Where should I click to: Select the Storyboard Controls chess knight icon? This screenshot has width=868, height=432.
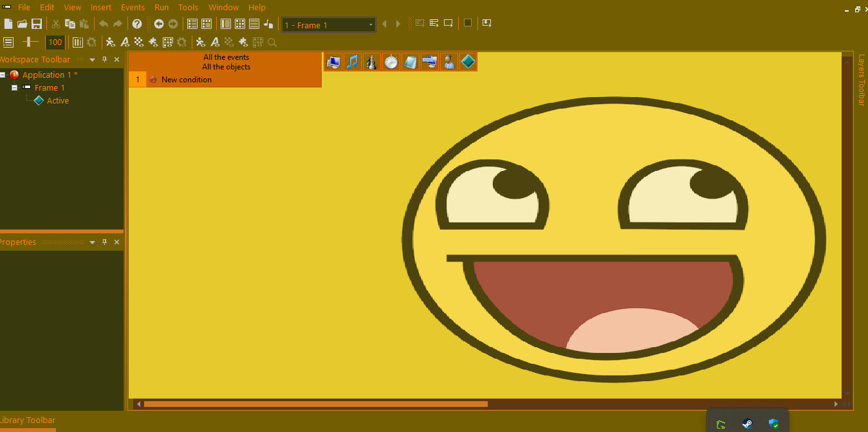click(x=371, y=62)
